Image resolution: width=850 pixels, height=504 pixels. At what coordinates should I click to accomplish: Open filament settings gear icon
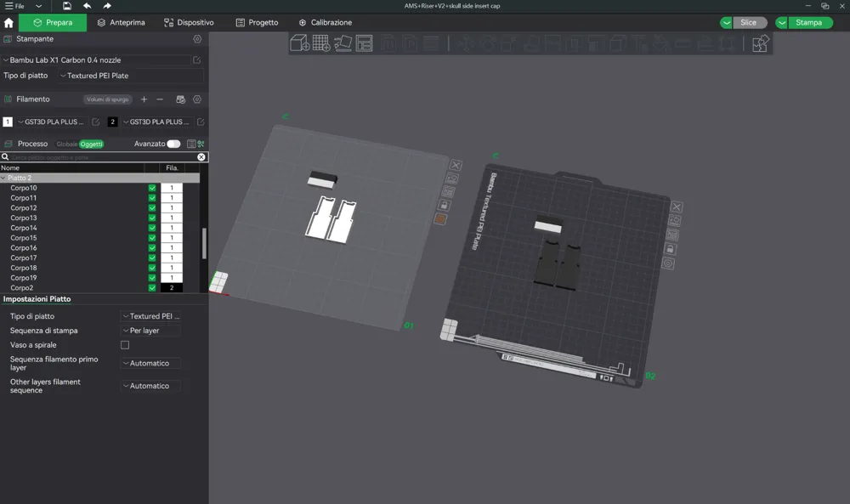tap(197, 99)
